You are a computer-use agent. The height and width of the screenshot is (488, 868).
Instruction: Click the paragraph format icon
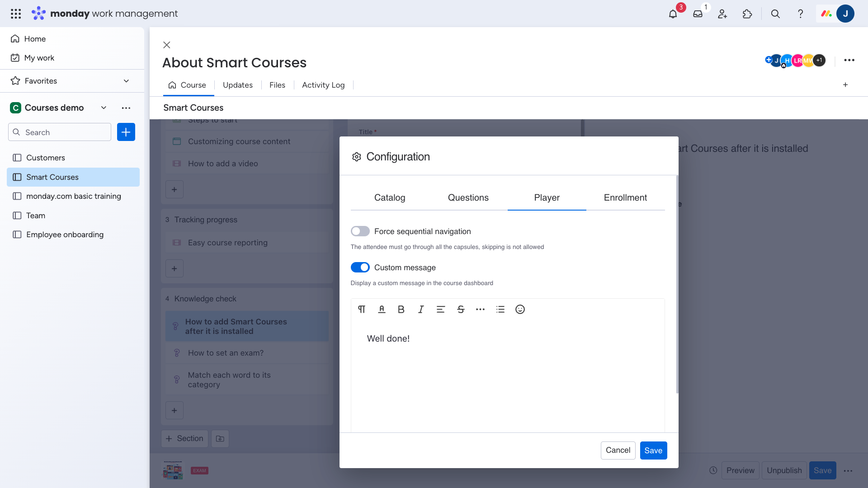[362, 310]
